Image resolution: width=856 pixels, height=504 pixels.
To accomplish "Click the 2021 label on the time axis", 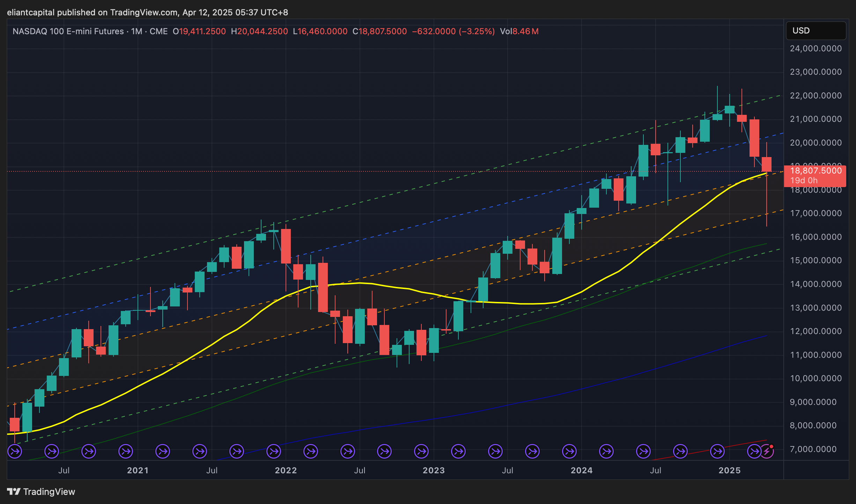I will pos(138,470).
